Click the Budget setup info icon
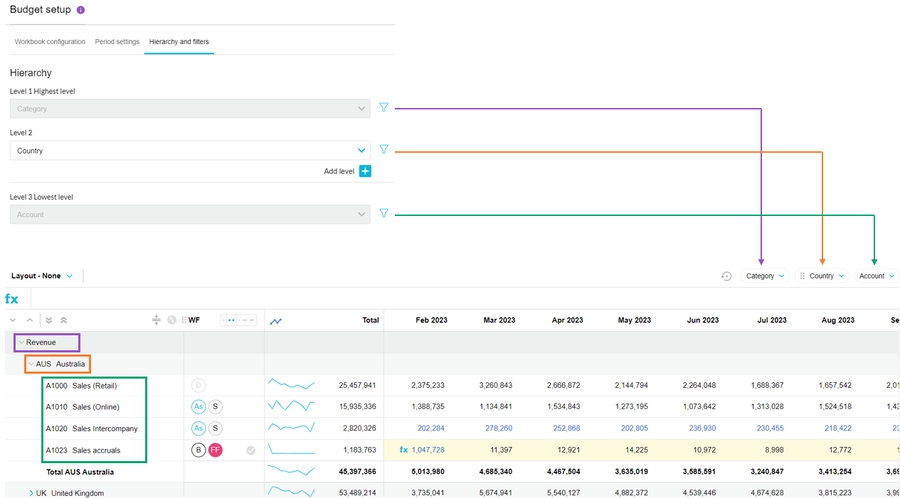Viewport: 900px width, 498px height. pos(81,10)
